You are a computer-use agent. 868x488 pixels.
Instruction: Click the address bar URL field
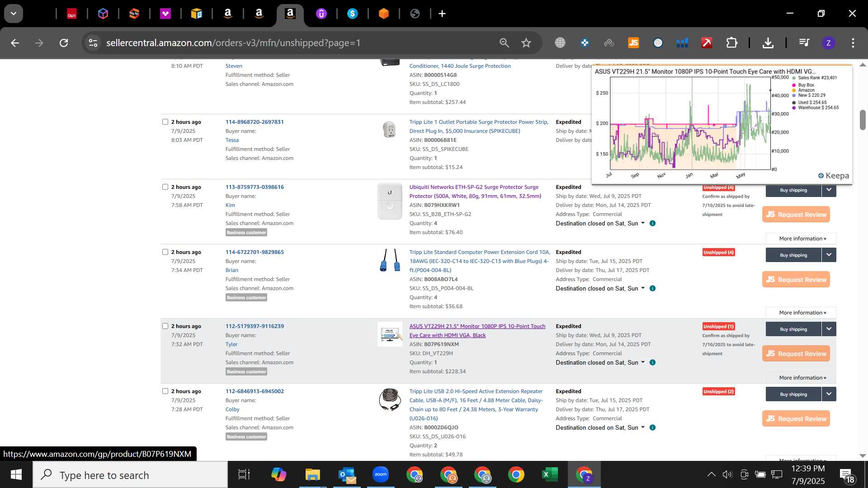click(298, 43)
